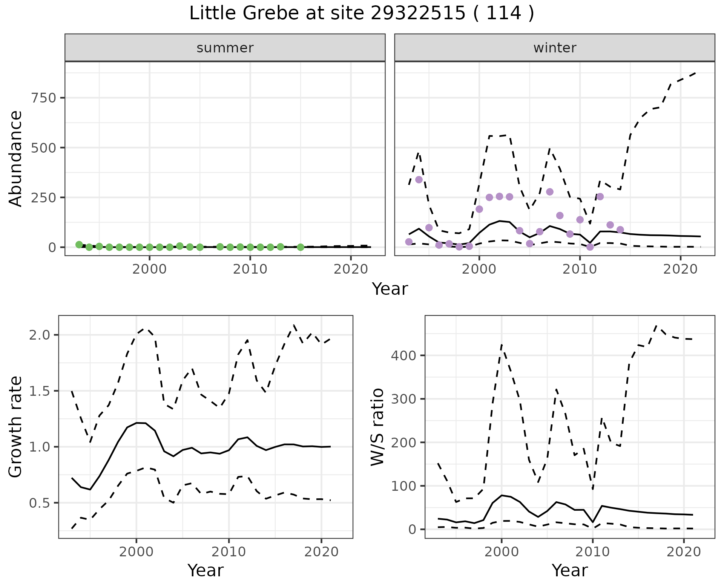Click the 2020 tick under winter panel

point(680,269)
